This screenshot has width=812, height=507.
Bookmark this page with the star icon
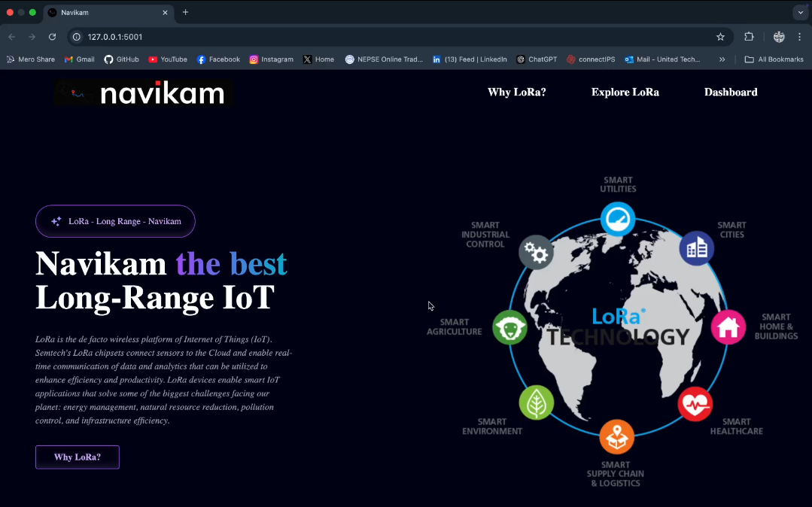720,37
